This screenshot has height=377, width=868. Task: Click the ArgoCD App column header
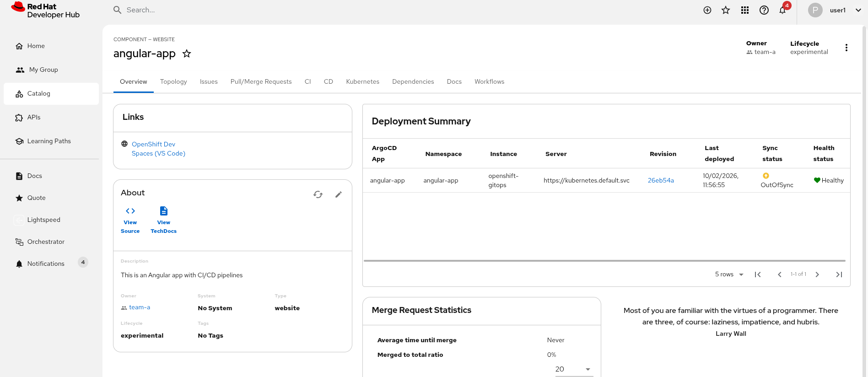tap(384, 154)
